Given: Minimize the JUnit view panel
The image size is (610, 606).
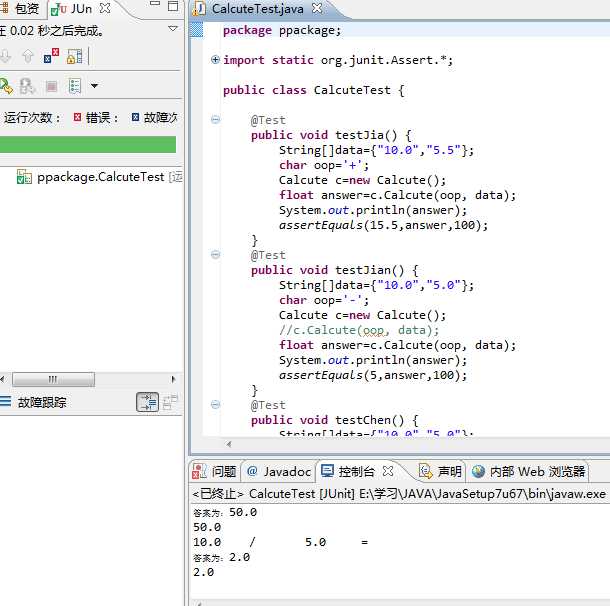Looking at the screenshot, I should 155,4.
